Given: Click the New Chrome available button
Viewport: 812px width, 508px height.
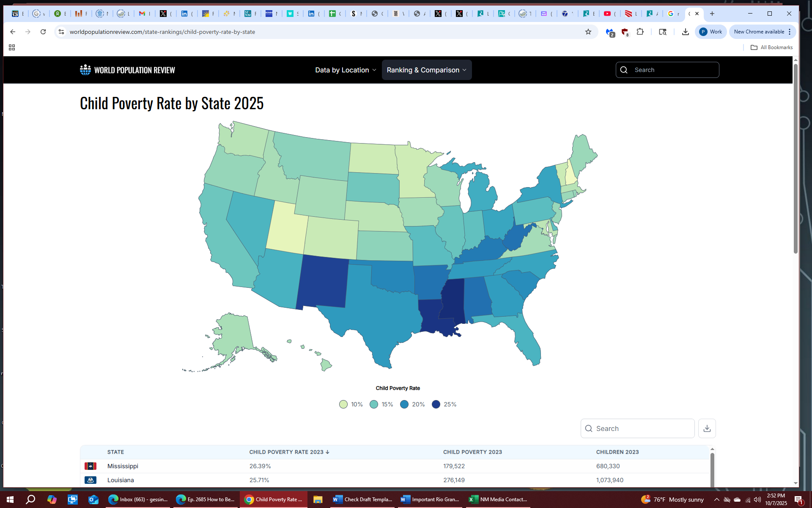Looking at the screenshot, I should (x=759, y=32).
